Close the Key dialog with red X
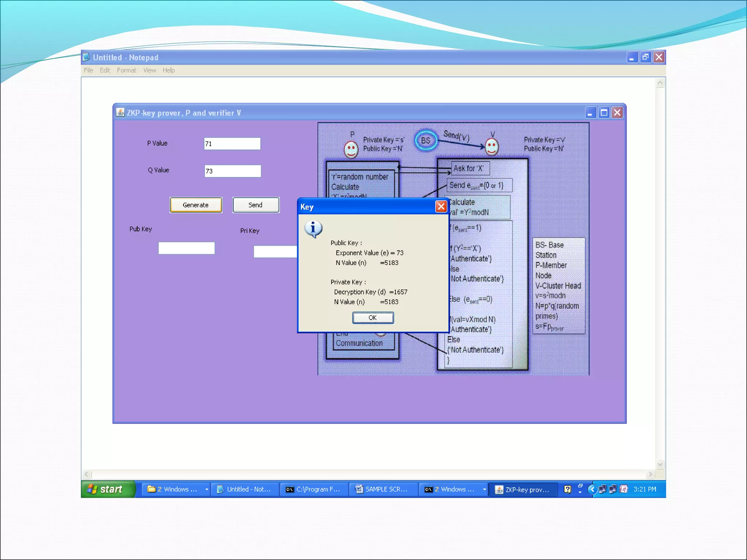This screenshot has height=560, width=747. [x=441, y=207]
